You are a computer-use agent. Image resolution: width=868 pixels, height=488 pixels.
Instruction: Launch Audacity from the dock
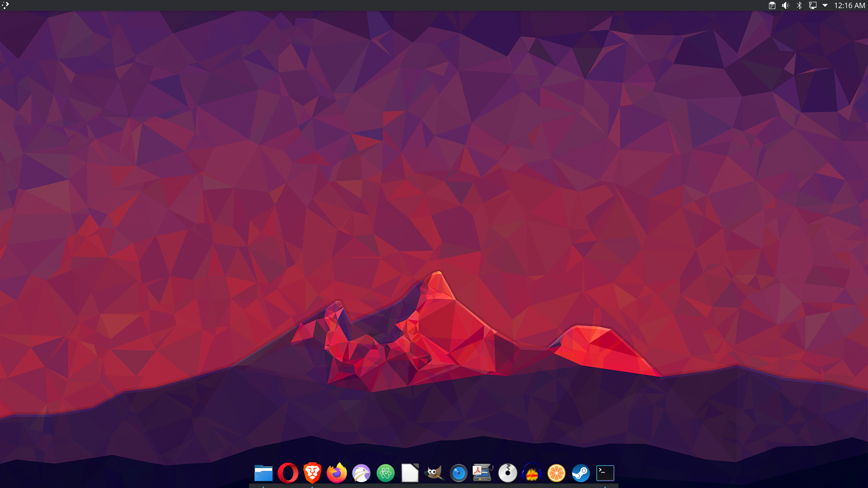point(532,473)
